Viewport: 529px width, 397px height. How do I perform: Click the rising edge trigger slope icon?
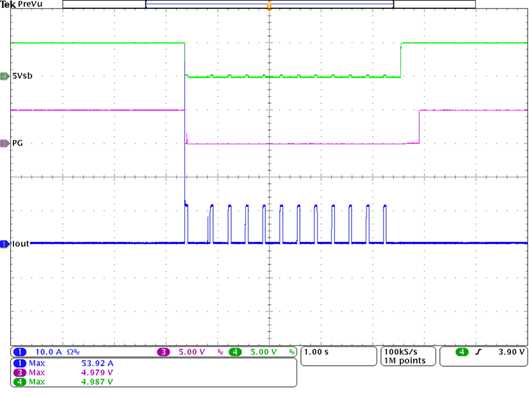[478, 352]
